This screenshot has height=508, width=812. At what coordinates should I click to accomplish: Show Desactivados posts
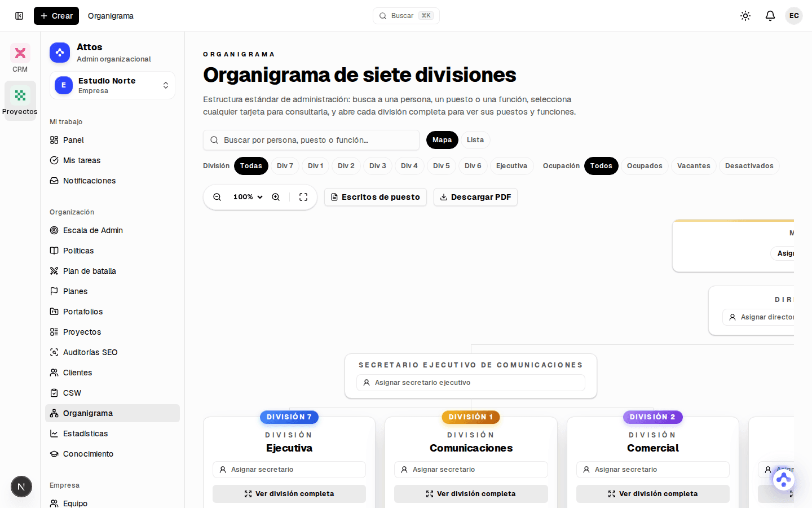click(x=749, y=166)
